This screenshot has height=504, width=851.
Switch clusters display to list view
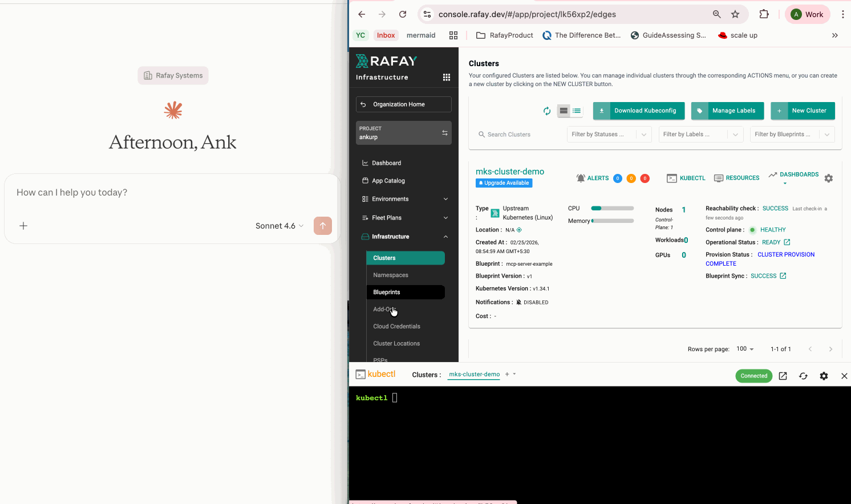pos(576,111)
